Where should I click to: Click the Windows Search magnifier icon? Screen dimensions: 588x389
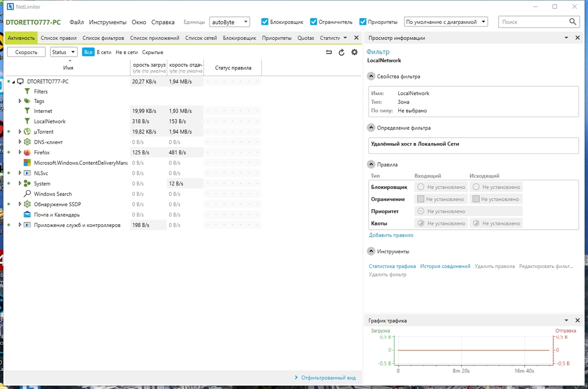tap(27, 194)
